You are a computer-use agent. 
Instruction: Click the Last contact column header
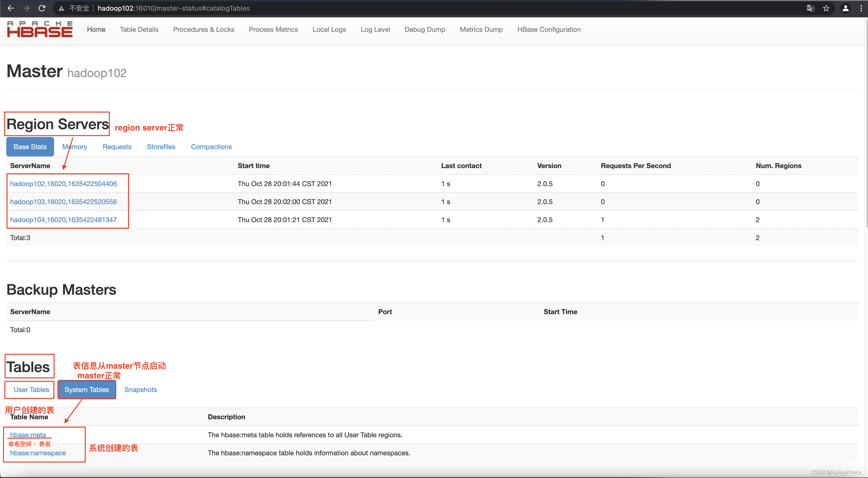click(461, 166)
